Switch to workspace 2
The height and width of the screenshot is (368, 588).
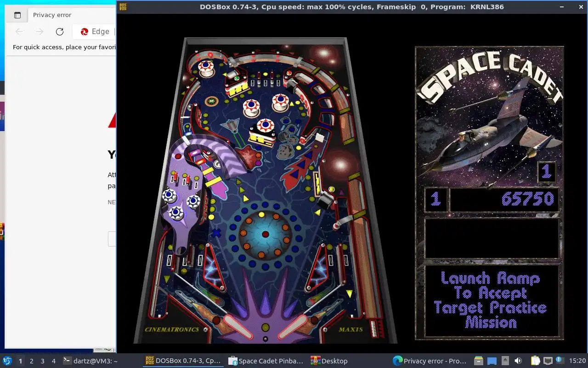(31, 361)
